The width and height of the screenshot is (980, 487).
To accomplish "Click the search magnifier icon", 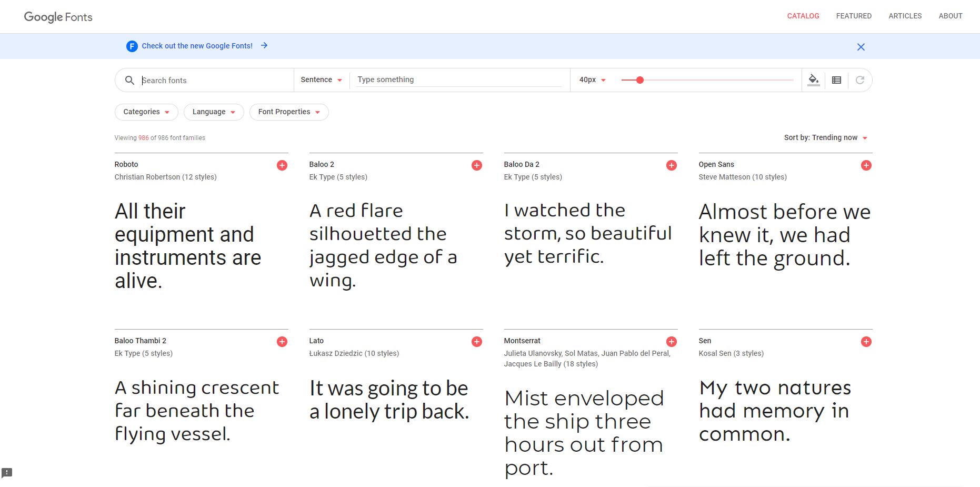I will tap(129, 81).
